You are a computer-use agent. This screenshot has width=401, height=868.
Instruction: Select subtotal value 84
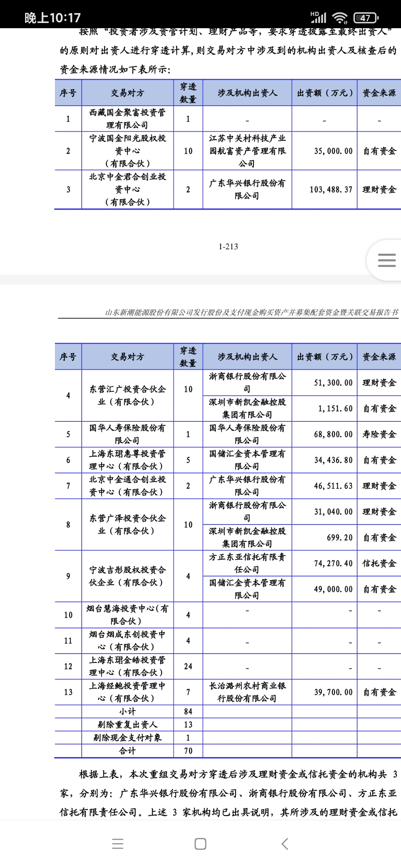pos(188,711)
